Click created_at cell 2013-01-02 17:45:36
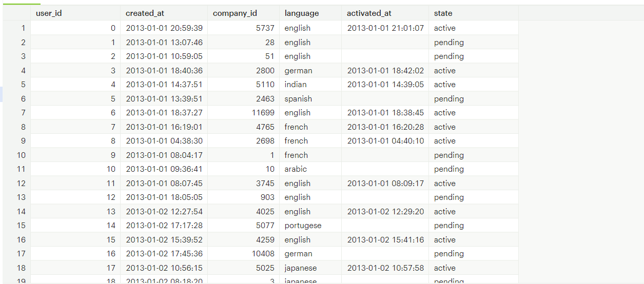 coord(164,254)
